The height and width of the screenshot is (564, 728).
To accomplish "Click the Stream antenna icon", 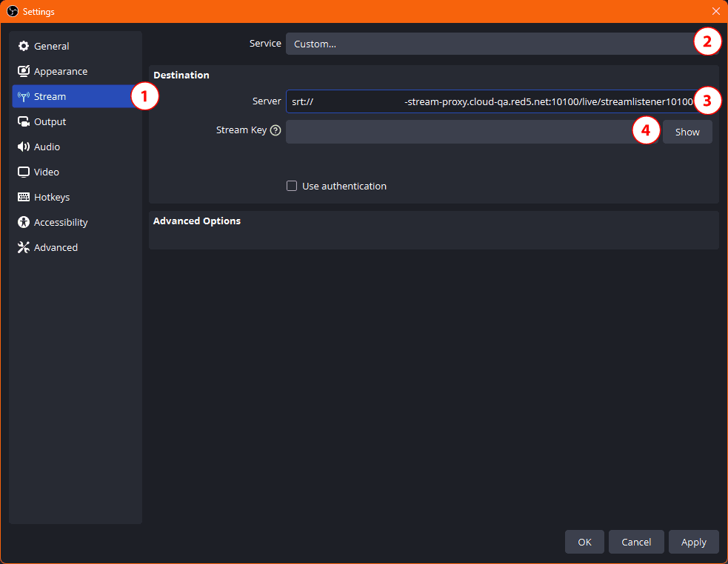I will pos(23,96).
